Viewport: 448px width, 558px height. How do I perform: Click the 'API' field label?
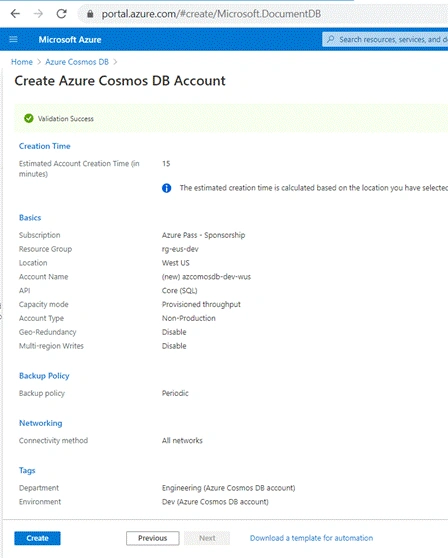tap(25, 291)
